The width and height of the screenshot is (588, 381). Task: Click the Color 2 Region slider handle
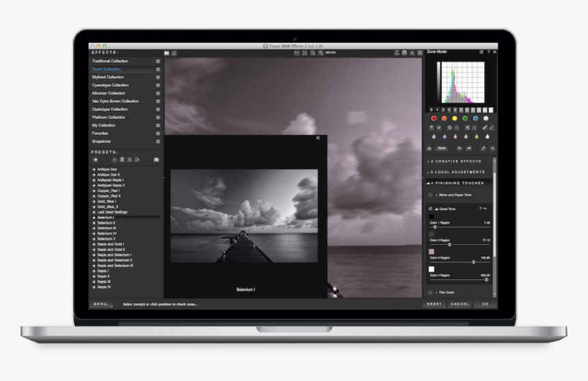449,245
